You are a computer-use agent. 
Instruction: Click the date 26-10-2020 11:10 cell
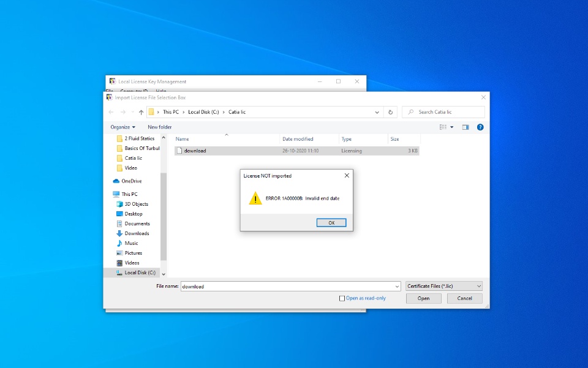click(x=300, y=151)
